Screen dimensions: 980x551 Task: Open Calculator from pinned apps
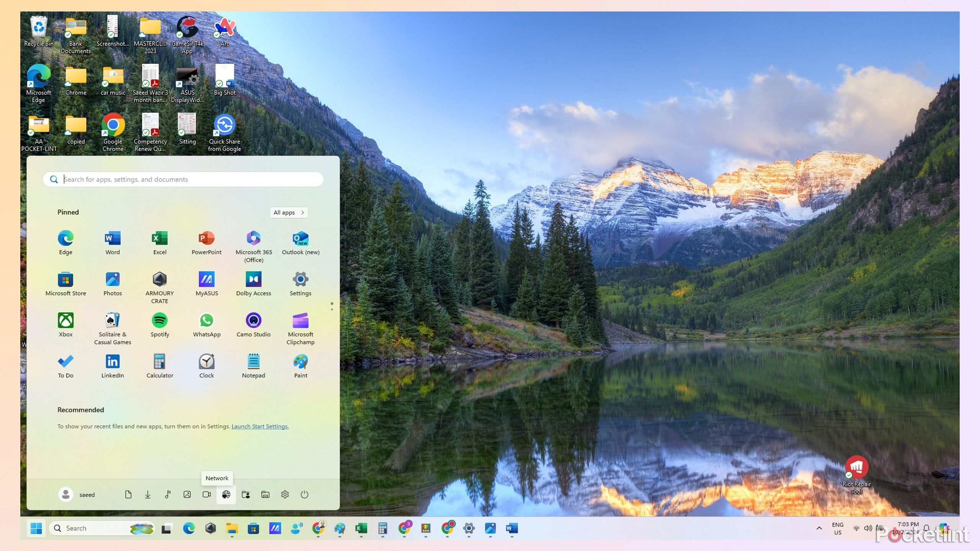coord(160,366)
